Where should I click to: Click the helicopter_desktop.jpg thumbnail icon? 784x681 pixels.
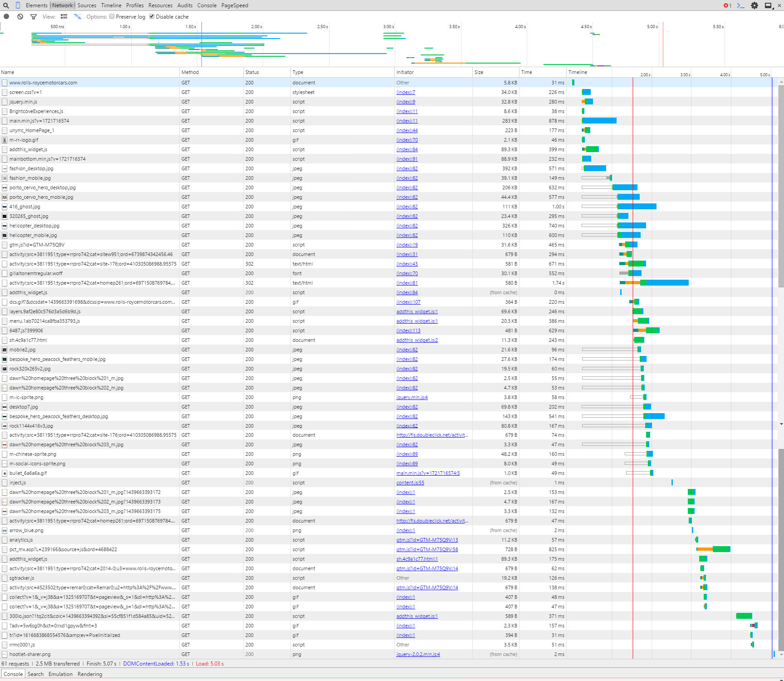pyautogui.click(x=5, y=226)
